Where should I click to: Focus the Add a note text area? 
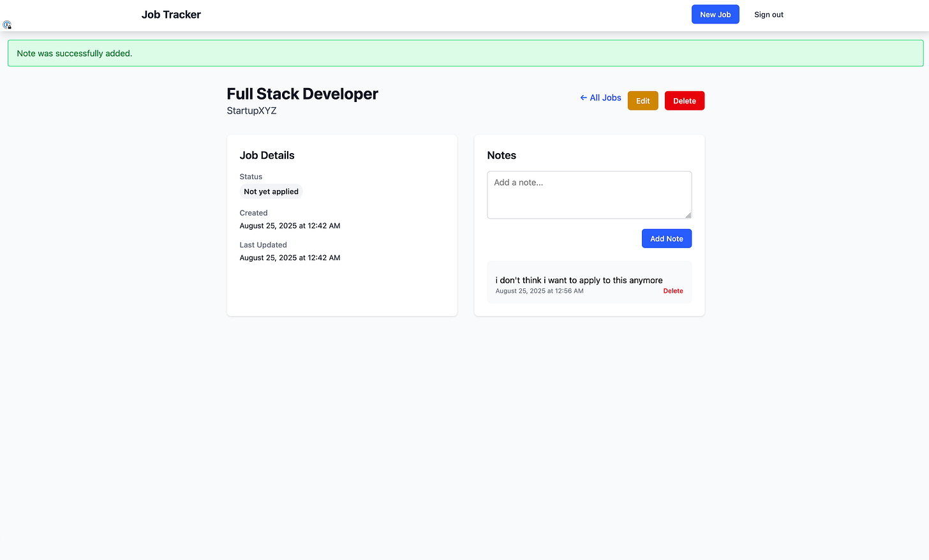pyautogui.click(x=590, y=195)
